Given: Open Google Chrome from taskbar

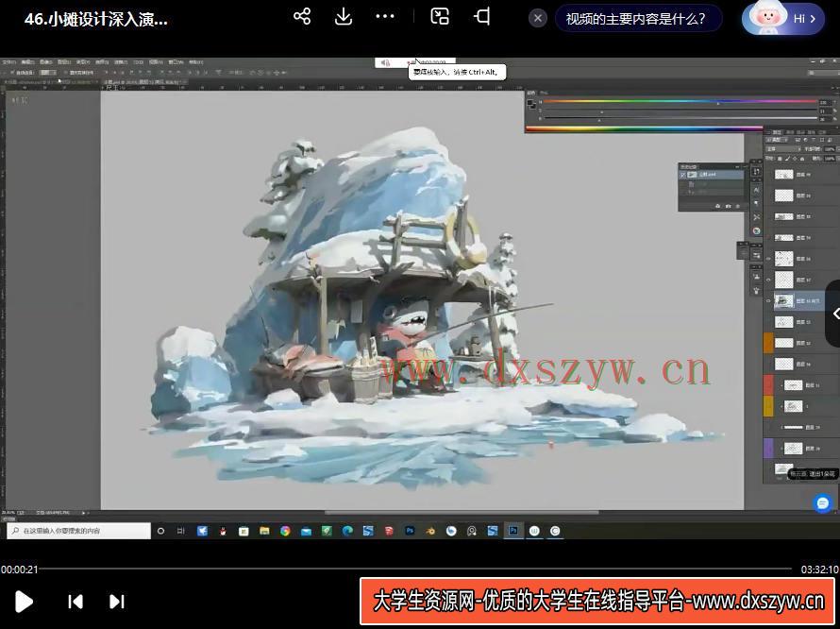Looking at the screenshot, I should tap(285, 531).
